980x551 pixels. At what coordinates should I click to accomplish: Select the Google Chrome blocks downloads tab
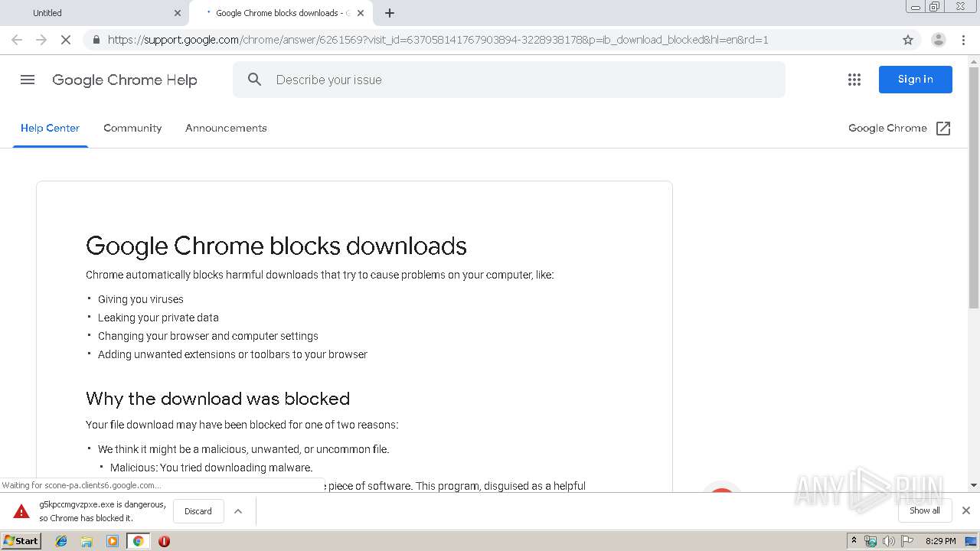[x=280, y=13]
